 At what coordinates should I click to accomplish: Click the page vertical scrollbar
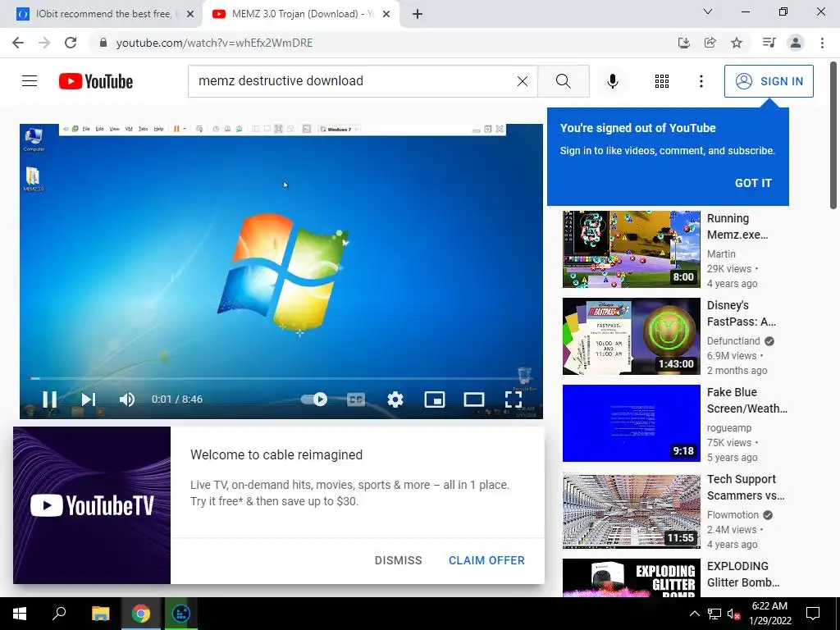coord(833,135)
